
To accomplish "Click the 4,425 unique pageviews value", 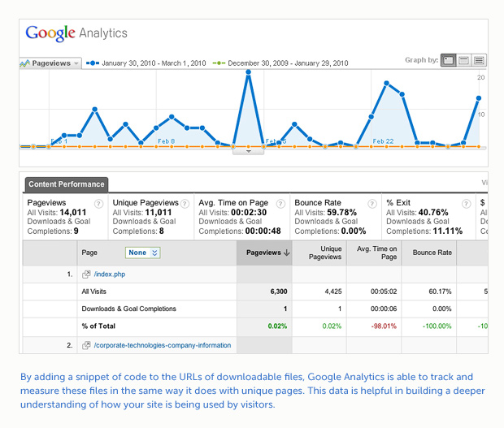I will [333, 292].
